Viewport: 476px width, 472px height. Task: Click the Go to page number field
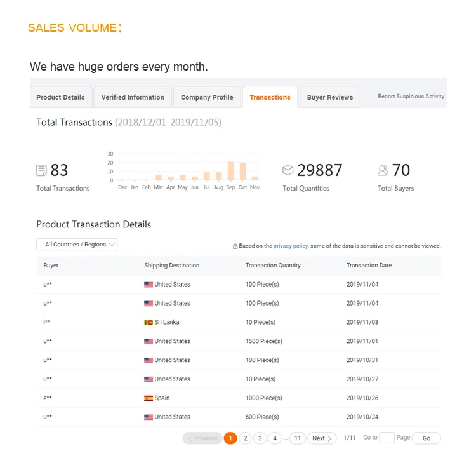pos(387,438)
